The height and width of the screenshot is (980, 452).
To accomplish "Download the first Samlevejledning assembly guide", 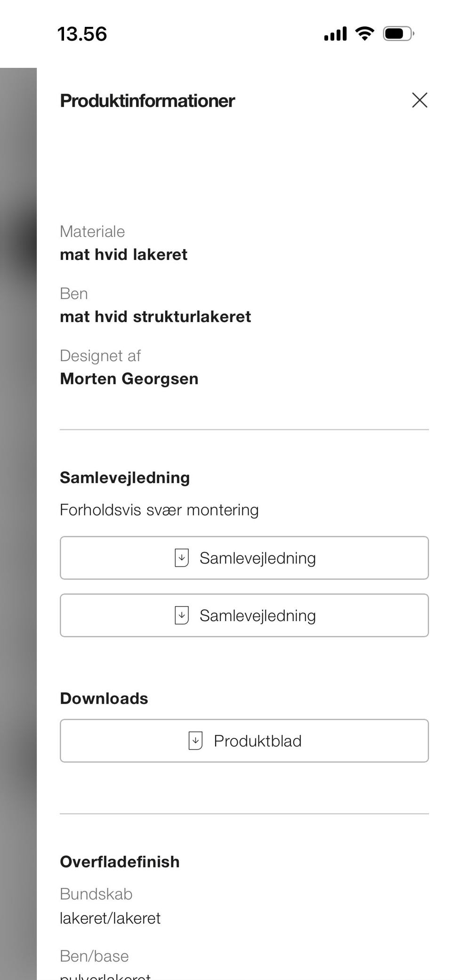I will 244,558.
